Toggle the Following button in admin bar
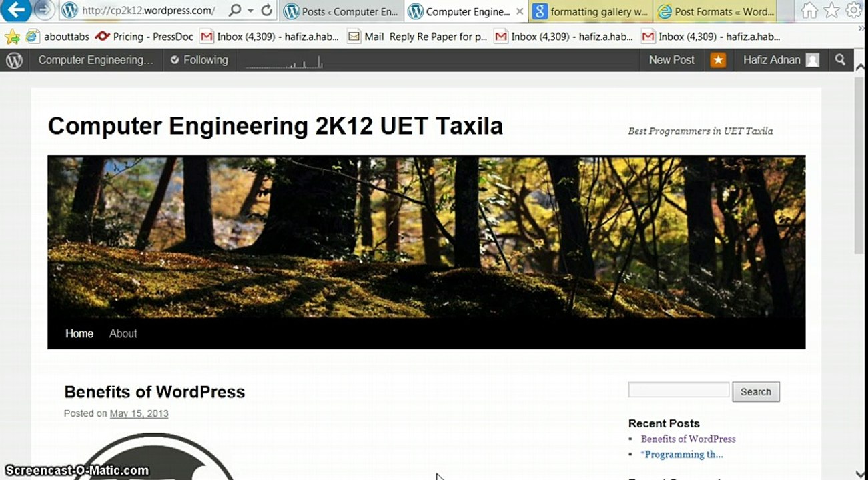Screen dimensions: 868x480 point(199,60)
